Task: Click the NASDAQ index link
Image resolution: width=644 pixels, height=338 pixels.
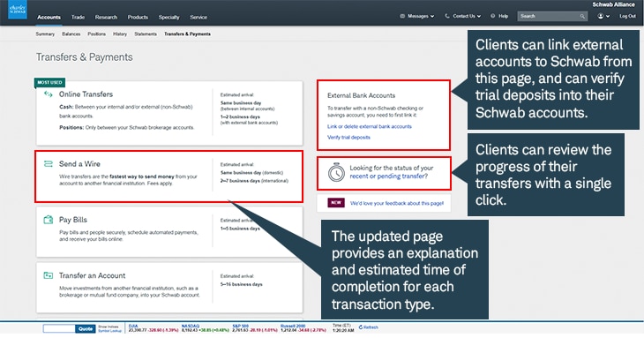Action: pyautogui.click(x=191, y=327)
